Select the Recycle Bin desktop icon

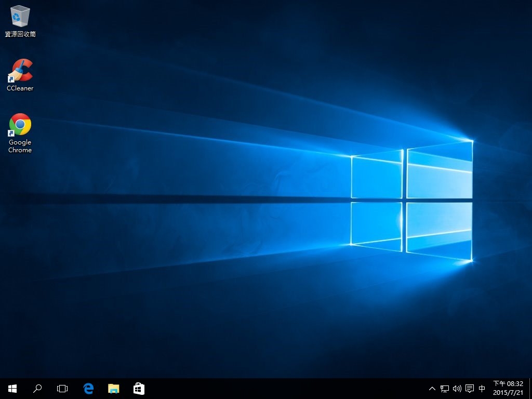click(20, 21)
